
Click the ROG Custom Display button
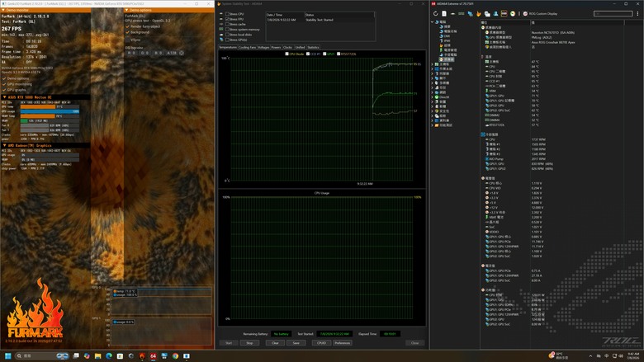[x=540, y=13]
